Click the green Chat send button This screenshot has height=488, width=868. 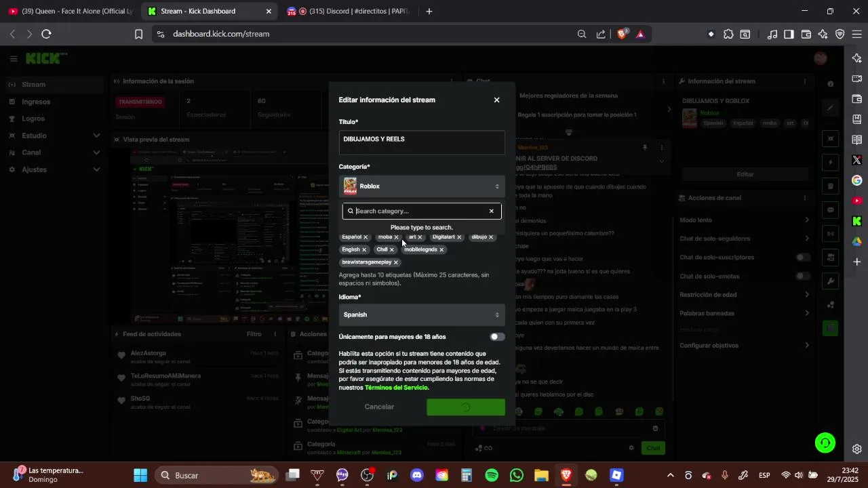click(653, 448)
